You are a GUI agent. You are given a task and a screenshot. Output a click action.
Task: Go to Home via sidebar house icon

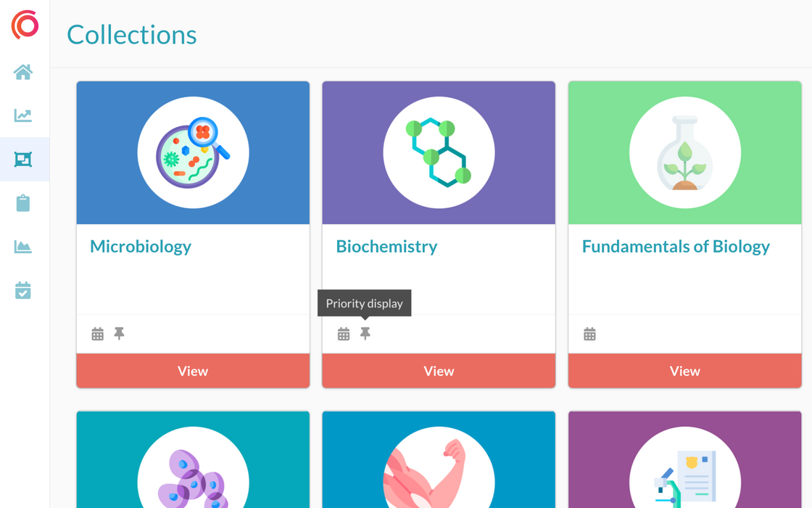tap(23, 72)
